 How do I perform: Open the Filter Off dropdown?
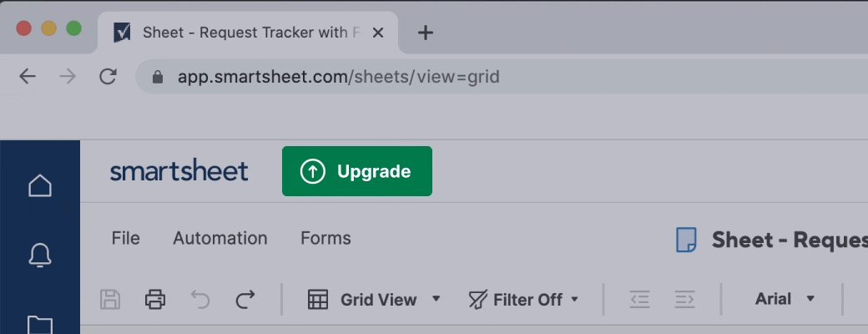click(523, 299)
